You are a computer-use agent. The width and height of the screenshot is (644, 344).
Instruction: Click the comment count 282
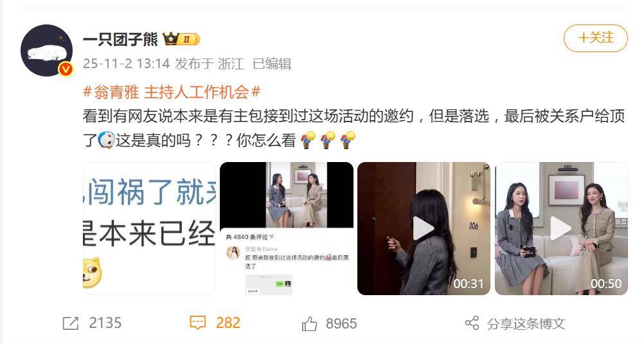tap(228, 323)
